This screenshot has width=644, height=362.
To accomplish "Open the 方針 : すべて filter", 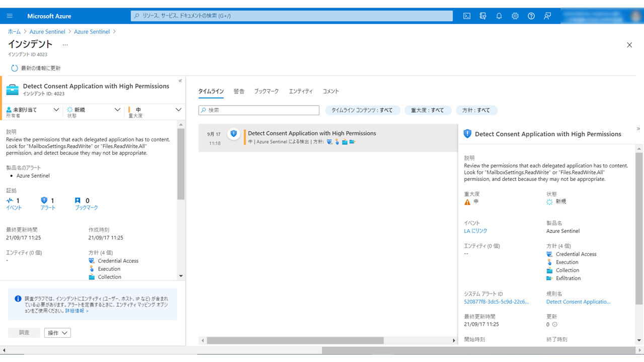I will (x=476, y=110).
